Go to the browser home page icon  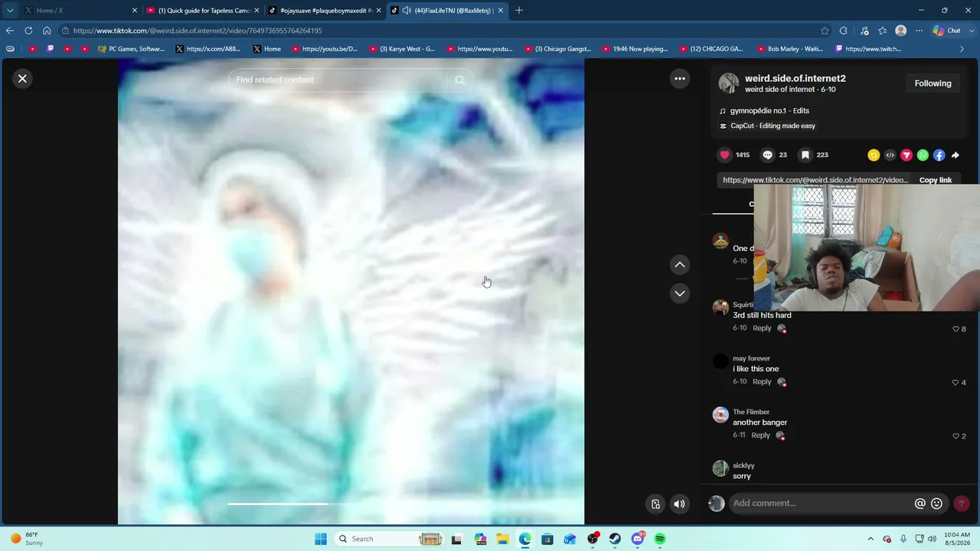(47, 31)
